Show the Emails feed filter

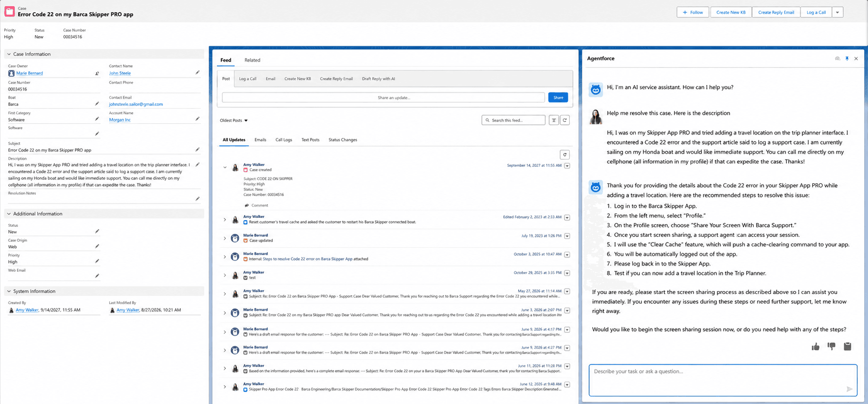(260, 140)
